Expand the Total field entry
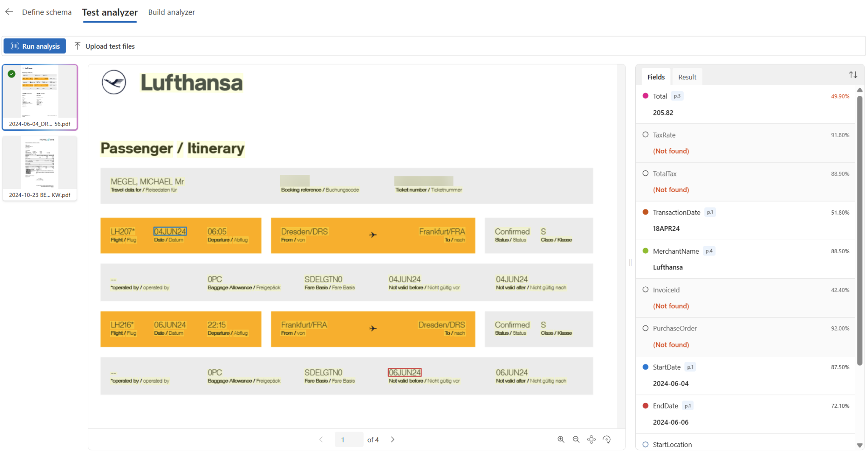Image resolution: width=868 pixels, height=451 pixels. point(660,96)
